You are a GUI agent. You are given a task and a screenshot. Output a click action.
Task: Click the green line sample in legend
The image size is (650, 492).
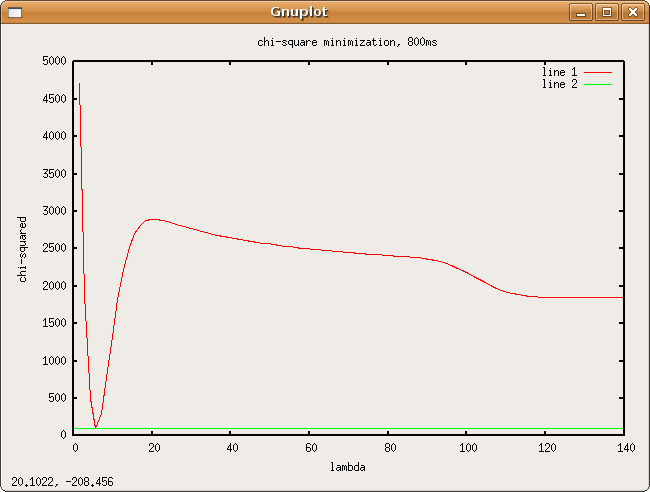[x=597, y=84]
